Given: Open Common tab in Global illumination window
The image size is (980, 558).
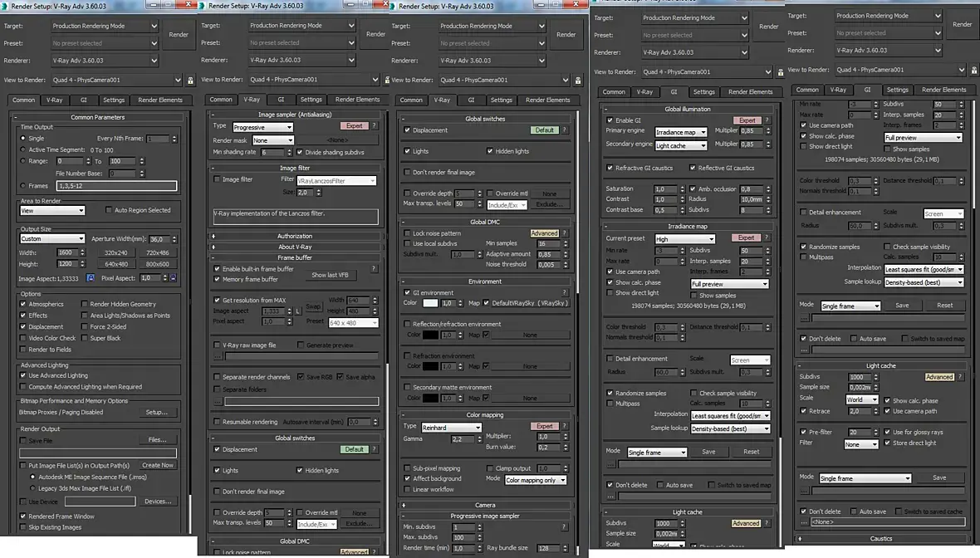Looking at the screenshot, I should click(614, 92).
